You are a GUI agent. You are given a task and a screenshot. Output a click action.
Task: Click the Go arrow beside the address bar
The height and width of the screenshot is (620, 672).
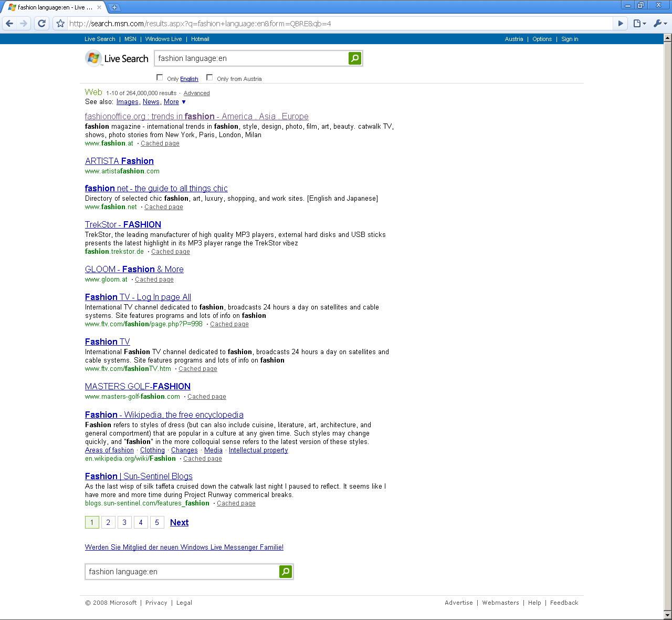621,24
